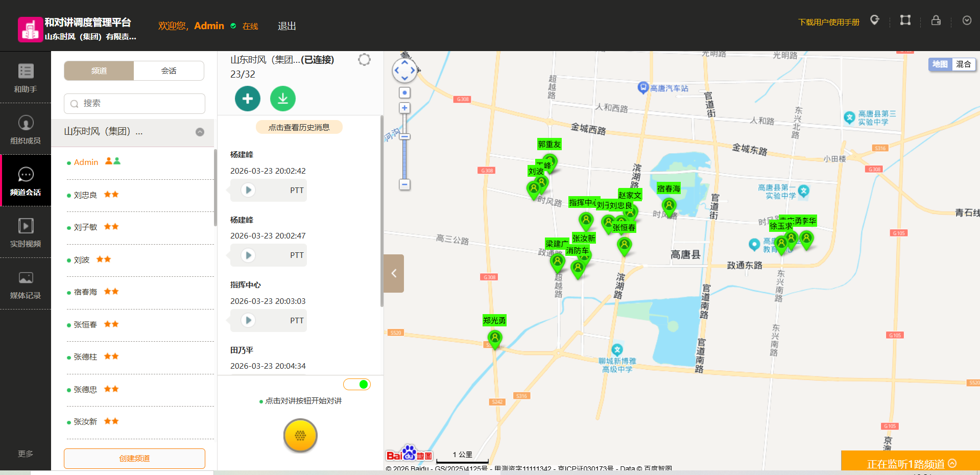Switch map to 混合 hybrid view

(x=963, y=64)
